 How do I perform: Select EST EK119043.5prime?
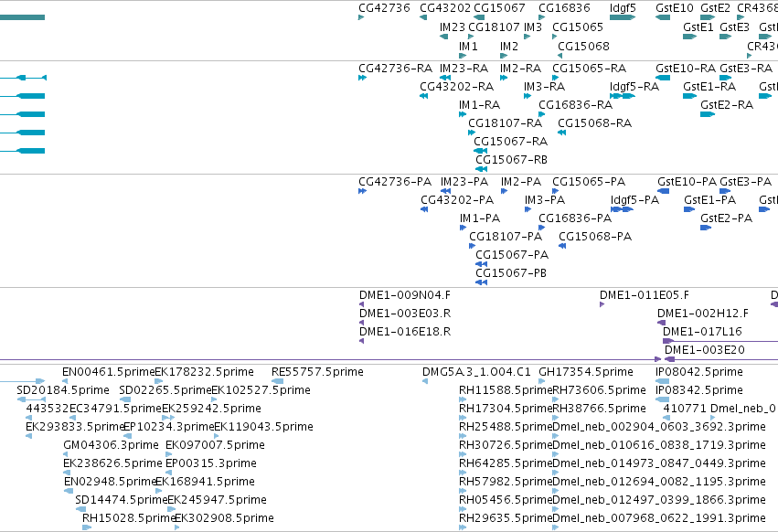click(263, 427)
